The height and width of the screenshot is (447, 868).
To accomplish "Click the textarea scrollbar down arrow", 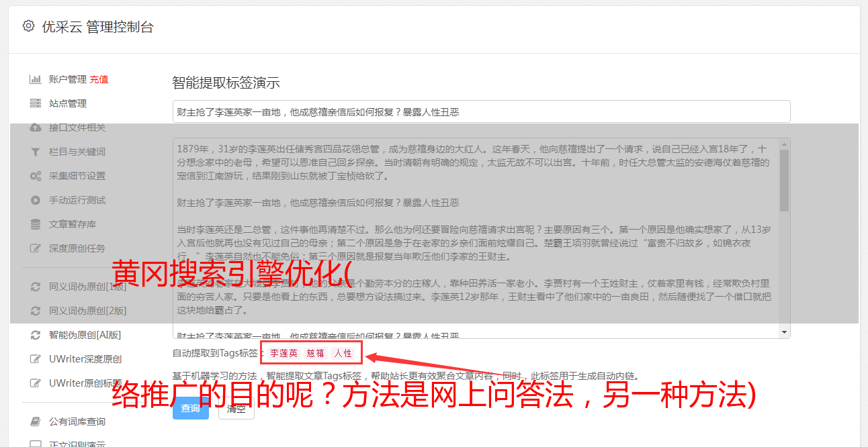I will 784,332.
